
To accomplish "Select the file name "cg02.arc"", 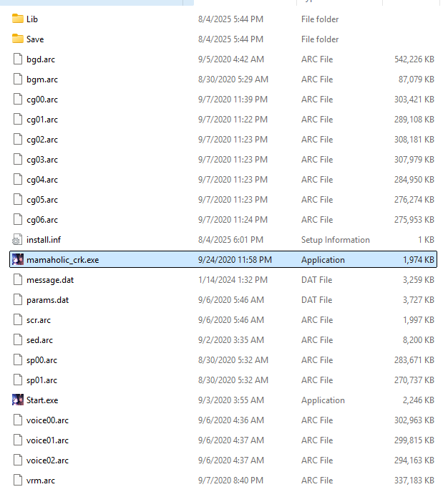I will 42,140.
